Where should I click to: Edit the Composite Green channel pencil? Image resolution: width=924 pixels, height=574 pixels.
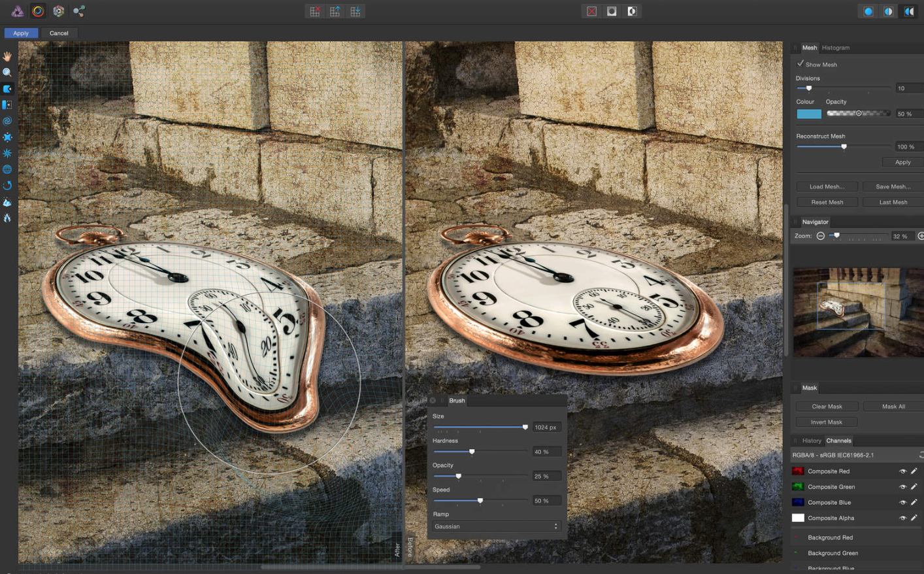(914, 486)
